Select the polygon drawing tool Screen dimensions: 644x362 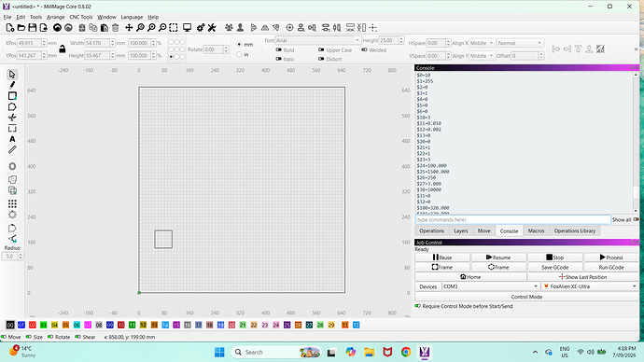point(12,107)
